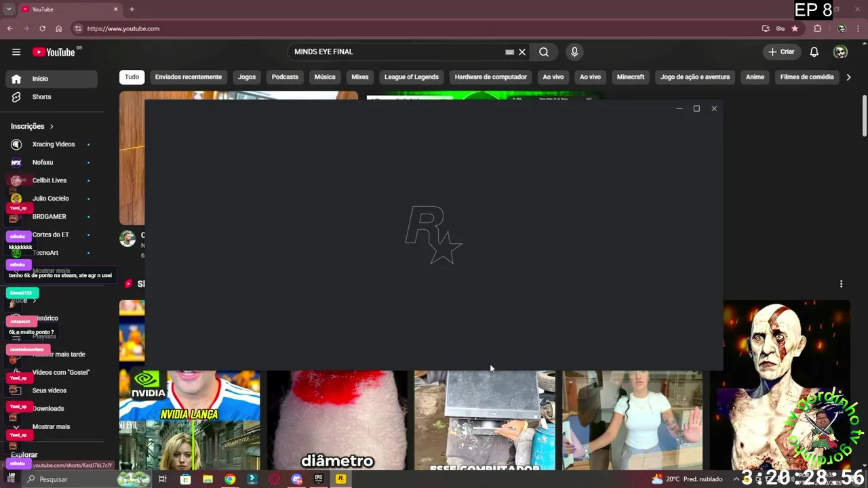
Task: Open the password key icon in address bar
Action: pyautogui.click(x=781, y=28)
